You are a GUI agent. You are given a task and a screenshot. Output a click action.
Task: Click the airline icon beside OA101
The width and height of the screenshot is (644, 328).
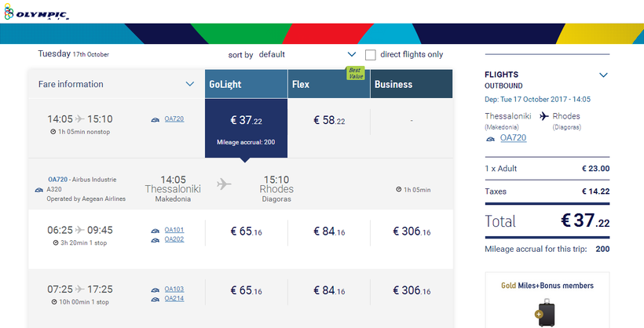point(155,230)
